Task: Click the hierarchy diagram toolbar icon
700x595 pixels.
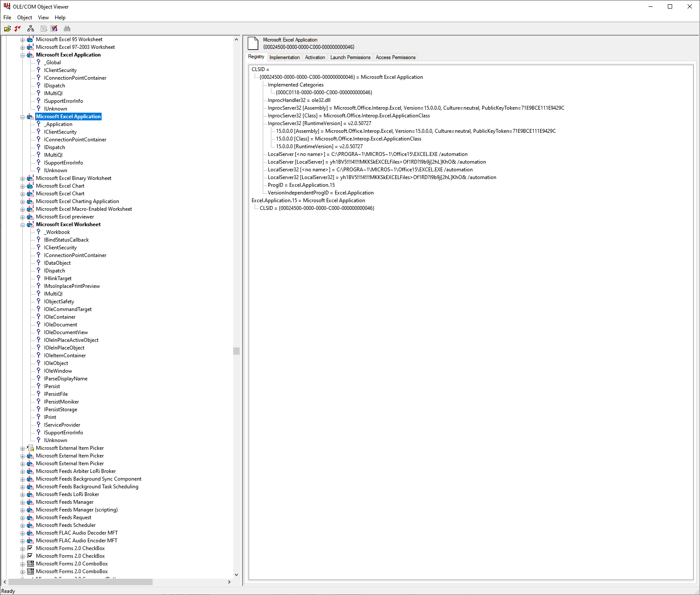Action: tap(30, 29)
